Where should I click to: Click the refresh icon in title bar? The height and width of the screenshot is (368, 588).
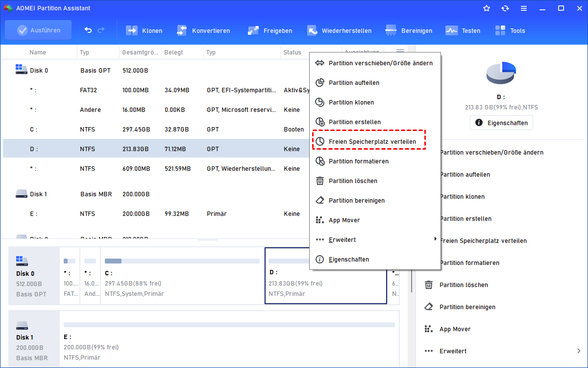[x=505, y=8]
